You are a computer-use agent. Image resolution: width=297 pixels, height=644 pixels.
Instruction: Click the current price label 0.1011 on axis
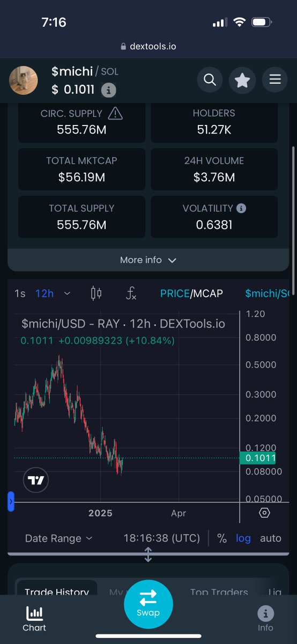pos(257,458)
